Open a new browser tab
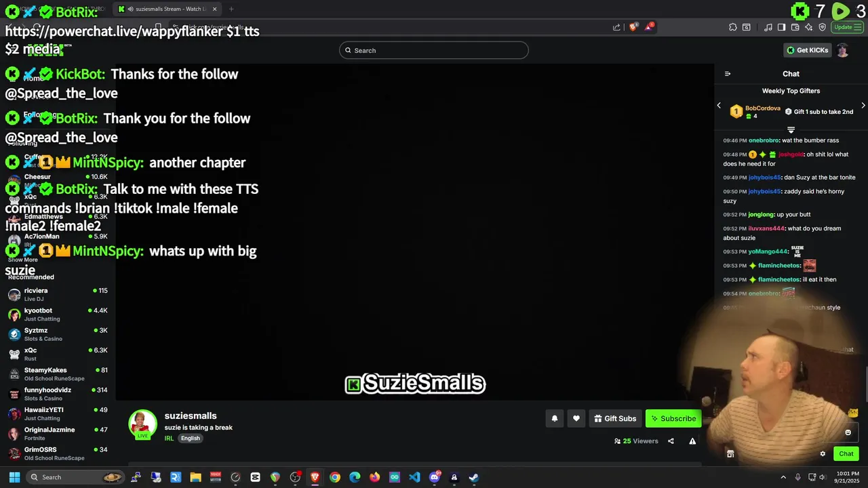Screen dimensions: 868x488 (x=231, y=9)
